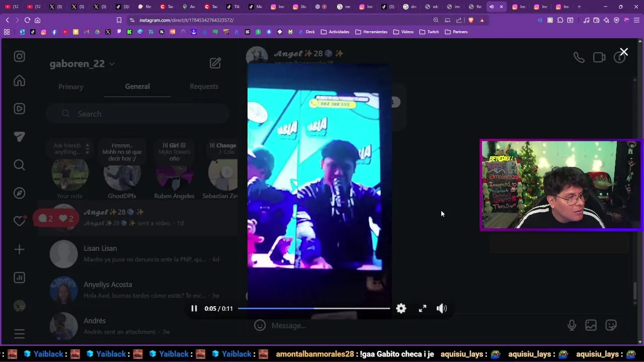Close the active tab playing audio

click(501, 7)
